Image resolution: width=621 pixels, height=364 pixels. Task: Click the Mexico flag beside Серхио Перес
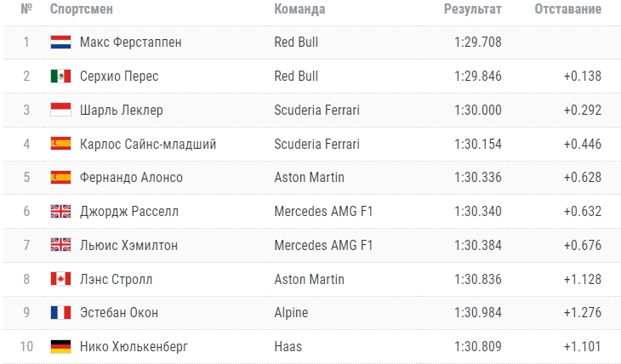60,76
